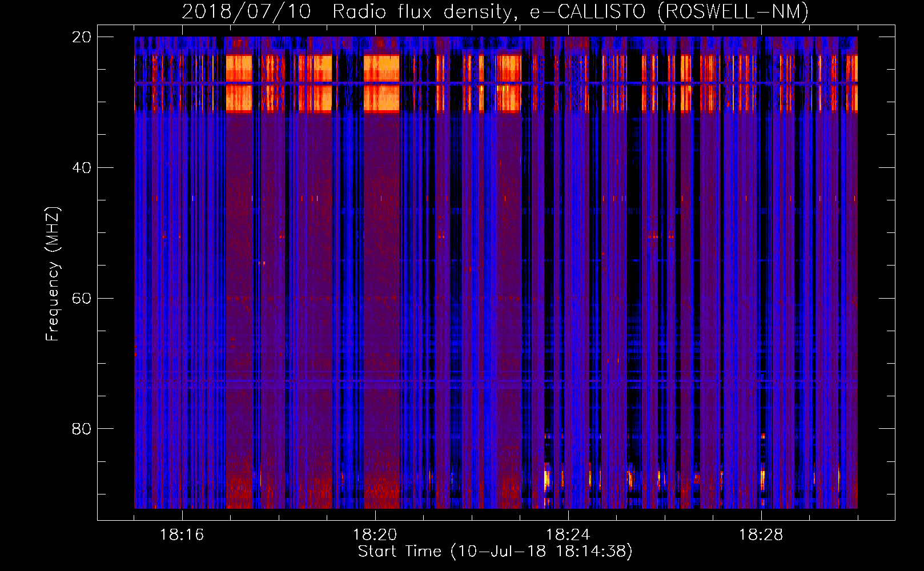Select the 40 frequency tick label
Screen dimensions: 924x571
click(x=82, y=167)
